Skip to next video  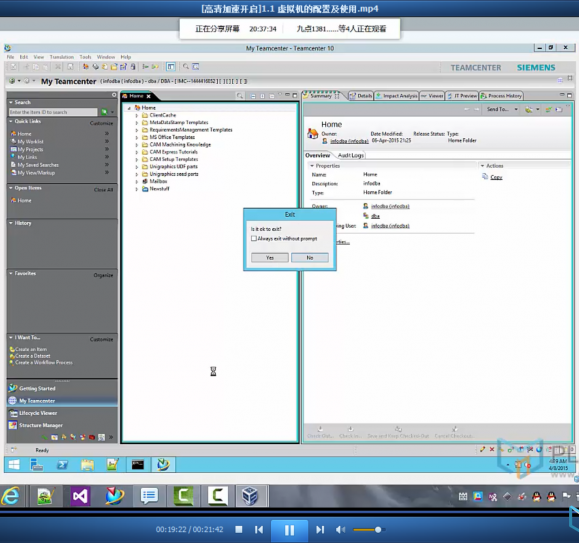(x=320, y=529)
